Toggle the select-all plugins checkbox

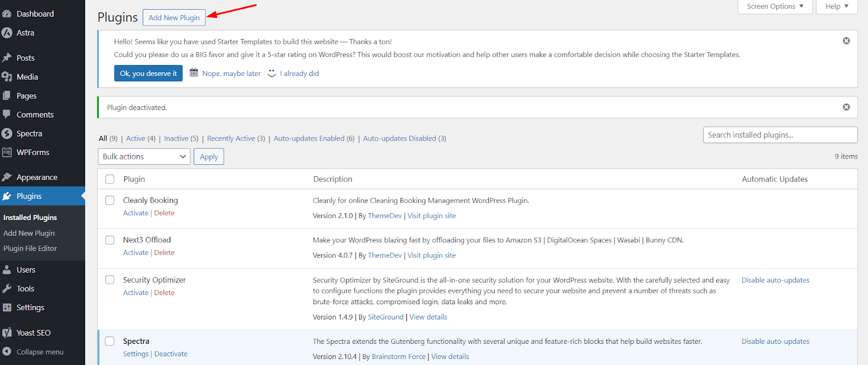pyautogui.click(x=110, y=179)
